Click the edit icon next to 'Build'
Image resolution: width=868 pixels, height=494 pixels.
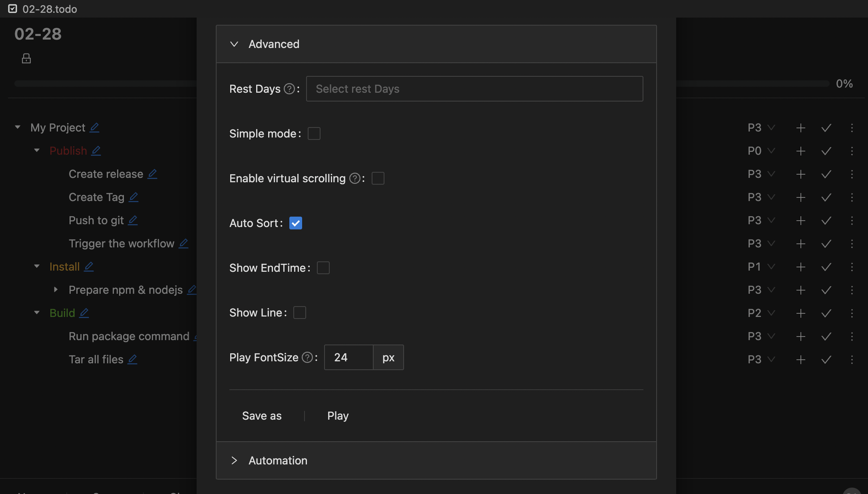pos(84,313)
